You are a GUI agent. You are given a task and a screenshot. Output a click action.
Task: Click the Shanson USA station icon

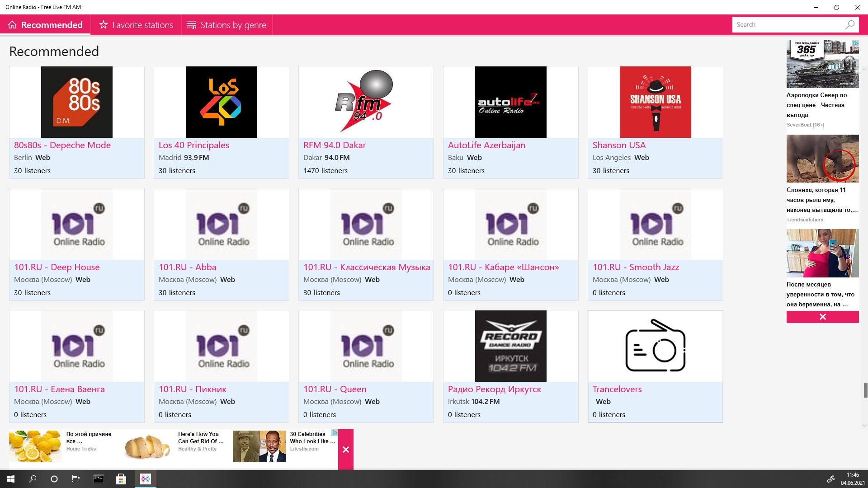click(x=655, y=102)
